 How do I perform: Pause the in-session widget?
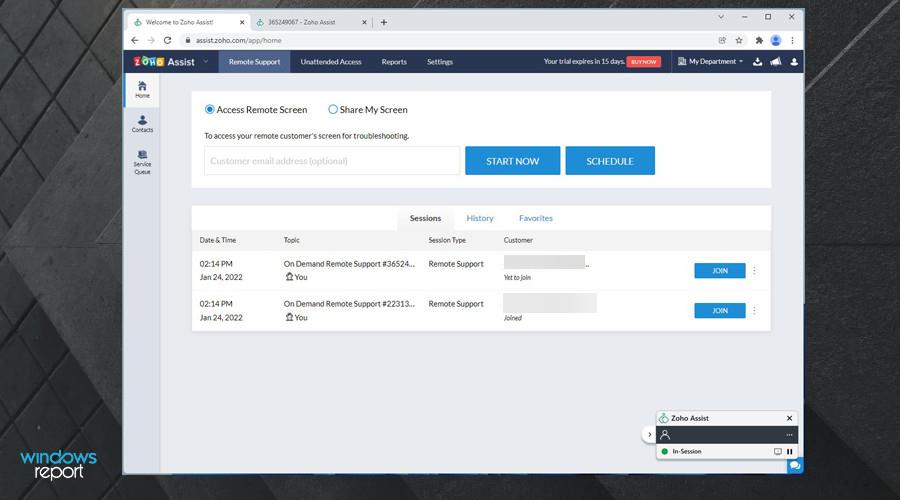click(x=790, y=452)
